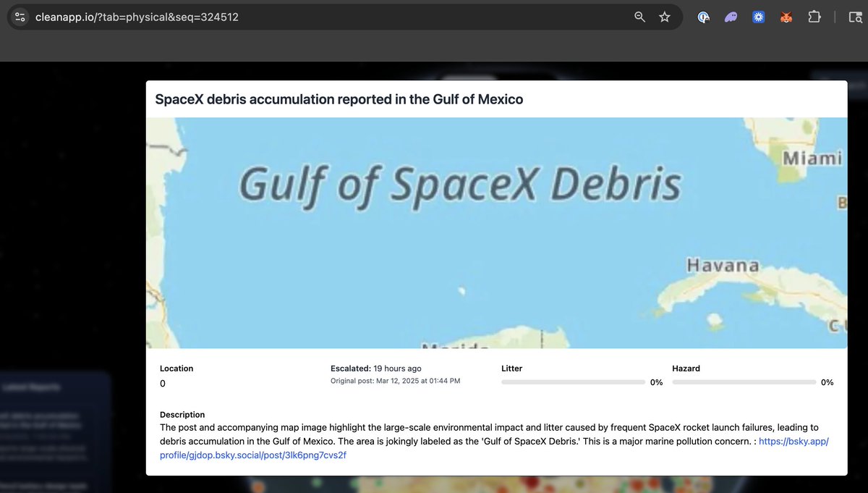The image size is (868, 493).
Task: Open the bsky.app post link in description
Action: pos(494,448)
